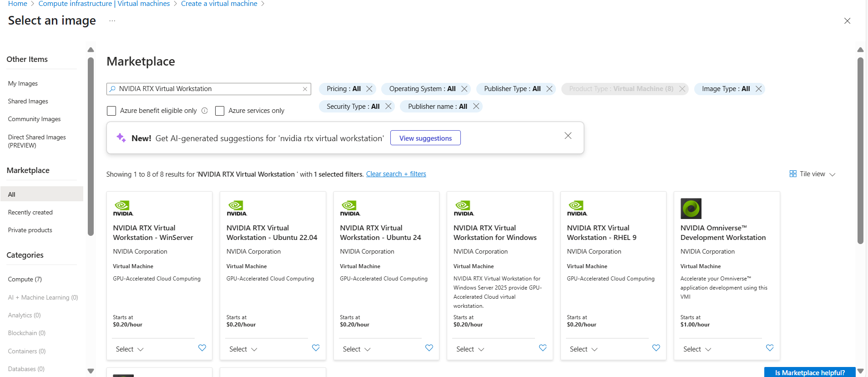This screenshot has width=868, height=377.
Task: Open Compute infrastructure | Virtual machines breadcrumb
Action: pos(104,4)
